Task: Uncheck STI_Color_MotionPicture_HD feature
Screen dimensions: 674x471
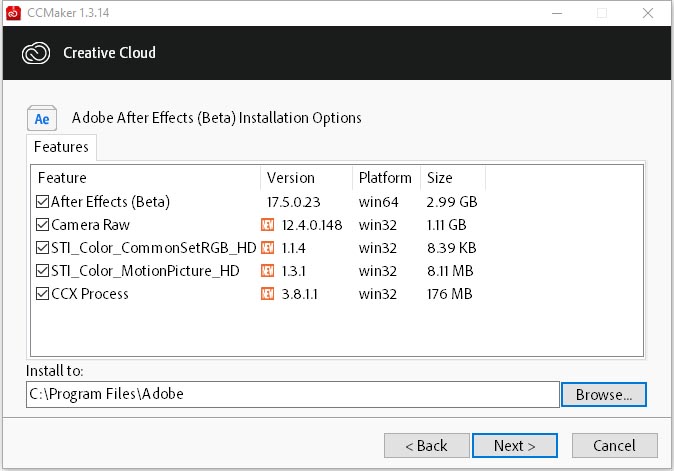Action: coord(42,271)
